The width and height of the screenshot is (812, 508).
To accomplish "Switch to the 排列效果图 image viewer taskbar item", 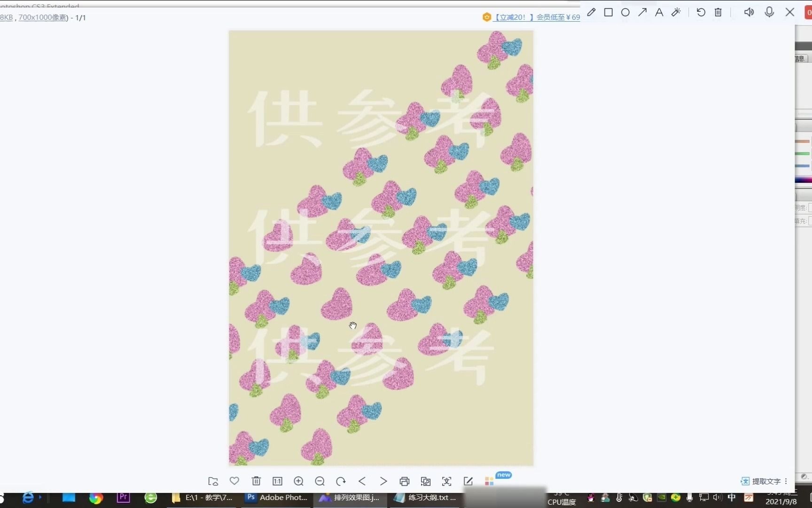I will click(x=350, y=498).
